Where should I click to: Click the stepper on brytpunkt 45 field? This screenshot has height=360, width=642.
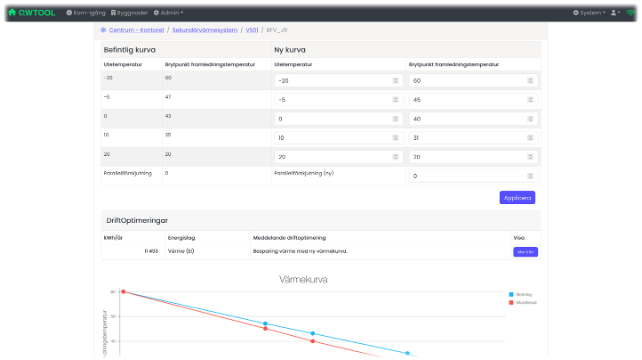click(x=530, y=100)
